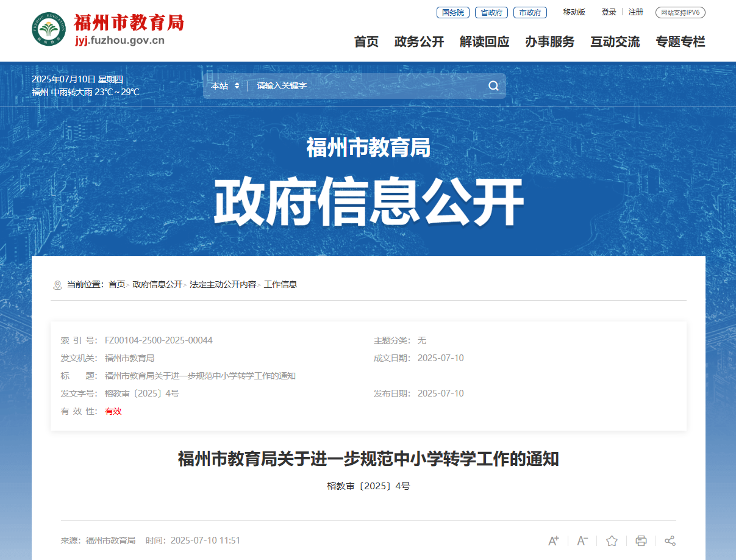Click the timestamp 2025-07-10 11:51
Image resolution: width=736 pixels, height=560 pixels.
pyautogui.click(x=205, y=540)
